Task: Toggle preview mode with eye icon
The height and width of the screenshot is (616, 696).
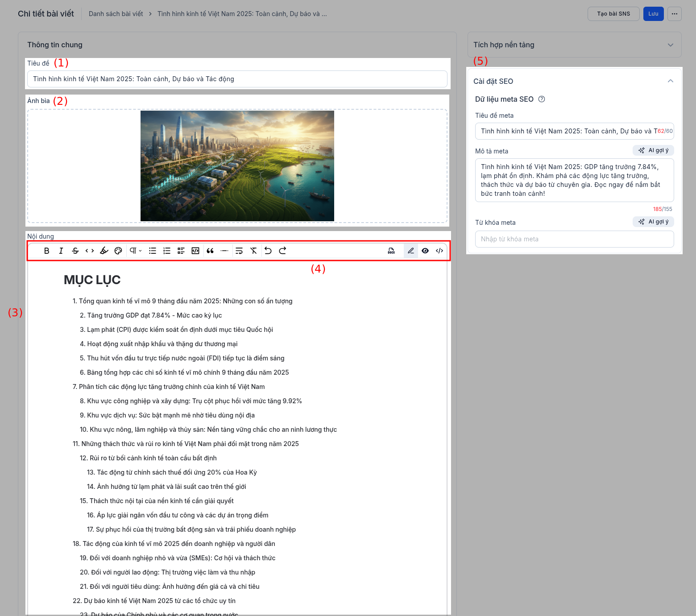Action: pyautogui.click(x=425, y=251)
